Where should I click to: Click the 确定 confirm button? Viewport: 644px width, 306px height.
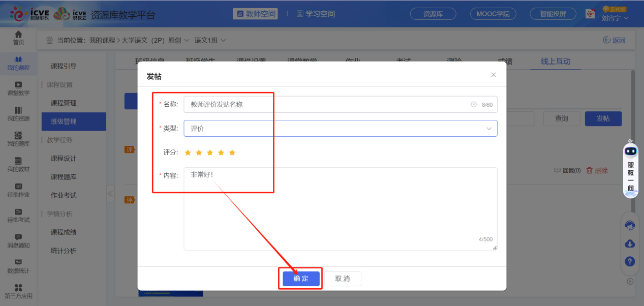click(x=300, y=279)
